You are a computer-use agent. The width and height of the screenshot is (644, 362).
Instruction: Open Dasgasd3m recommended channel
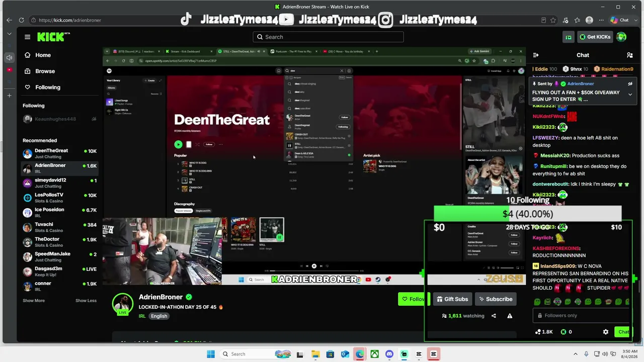click(x=59, y=271)
